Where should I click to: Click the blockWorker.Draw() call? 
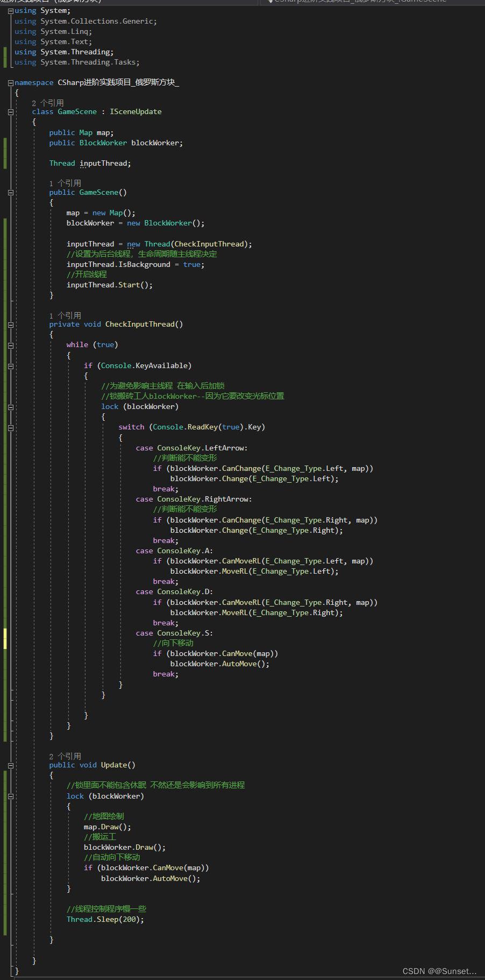coord(125,847)
